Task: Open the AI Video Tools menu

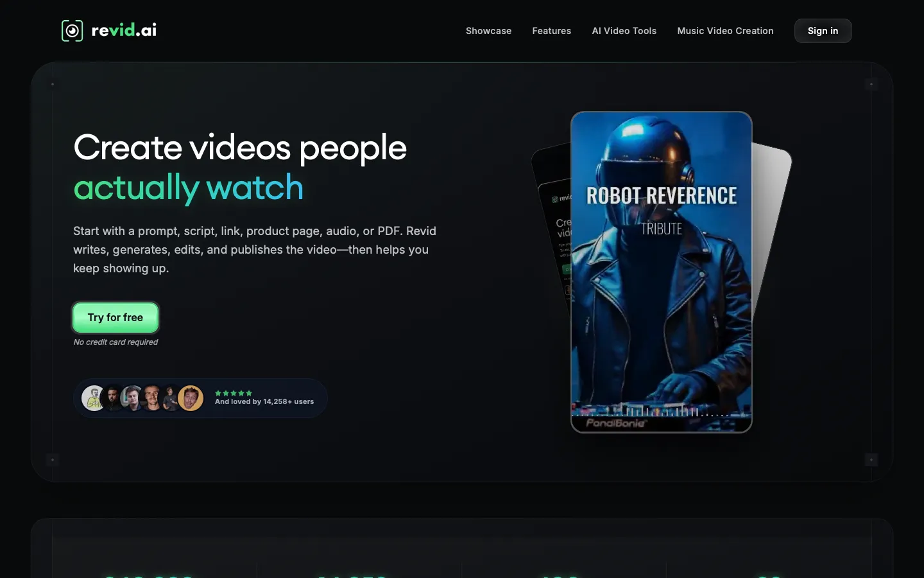Action: pos(624,31)
